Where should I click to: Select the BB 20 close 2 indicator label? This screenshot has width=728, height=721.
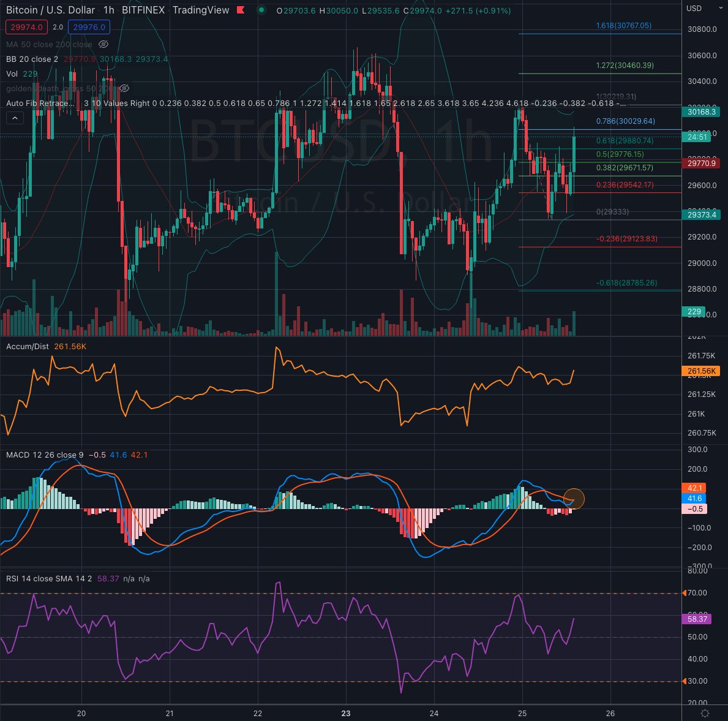[31, 59]
